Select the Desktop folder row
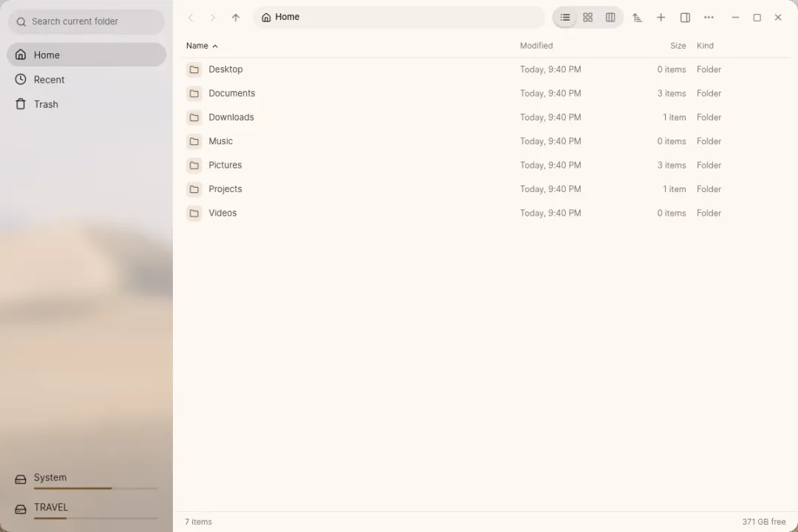The width and height of the screenshot is (798, 532). point(485,69)
